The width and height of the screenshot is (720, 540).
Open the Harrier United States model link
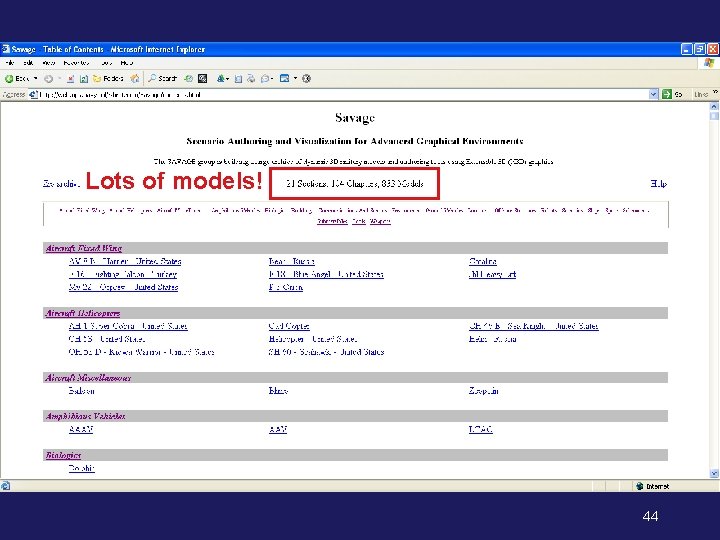coord(125,261)
